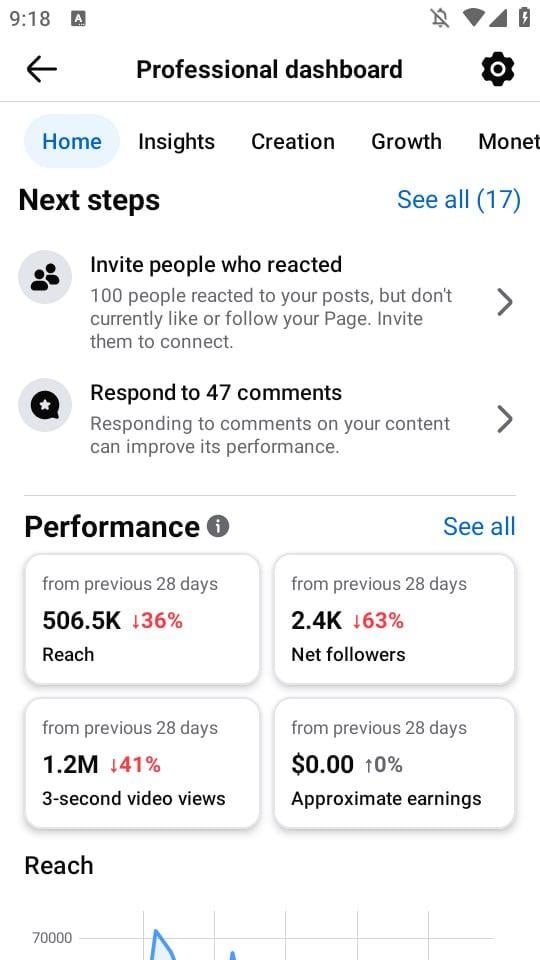Open the Growth tab
The width and height of the screenshot is (540, 960).
[x=406, y=141]
